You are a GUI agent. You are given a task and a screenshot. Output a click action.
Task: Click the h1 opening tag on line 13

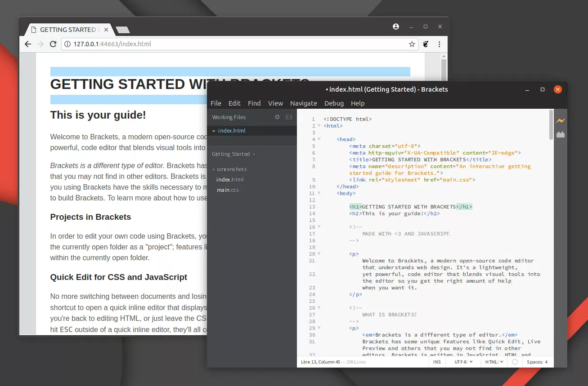pos(355,207)
